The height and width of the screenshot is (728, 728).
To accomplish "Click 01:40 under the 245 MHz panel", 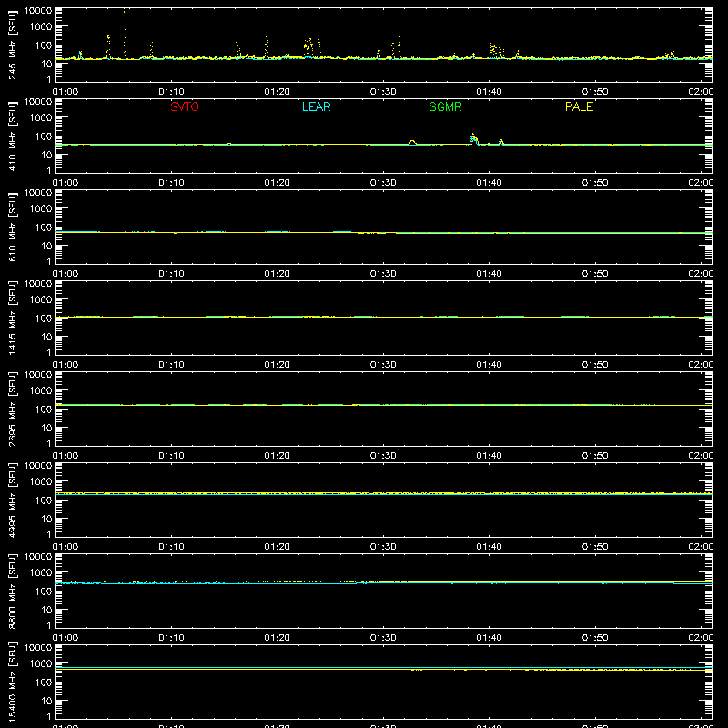I will 489,92.
